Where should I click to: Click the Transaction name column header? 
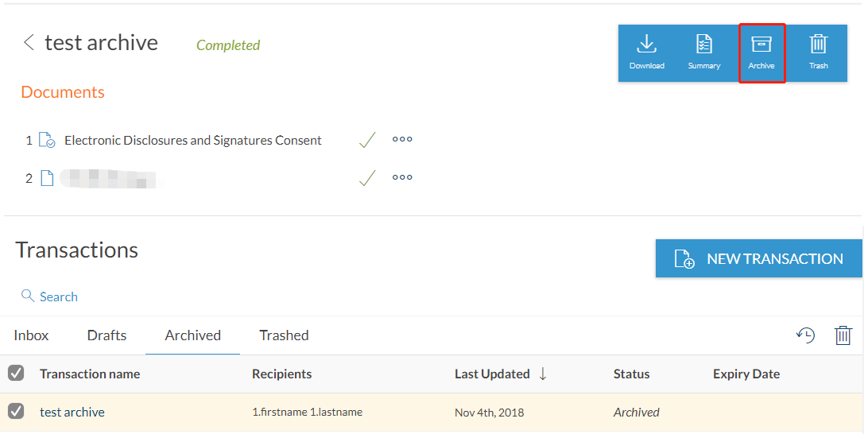coord(90,374)
